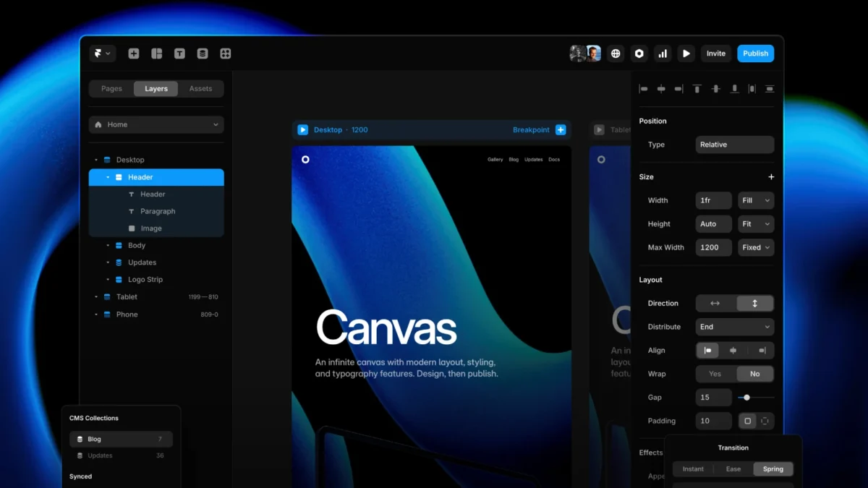Select the Insert (+) tool
This screenshot has height=488, width=868.
point(133,53)
